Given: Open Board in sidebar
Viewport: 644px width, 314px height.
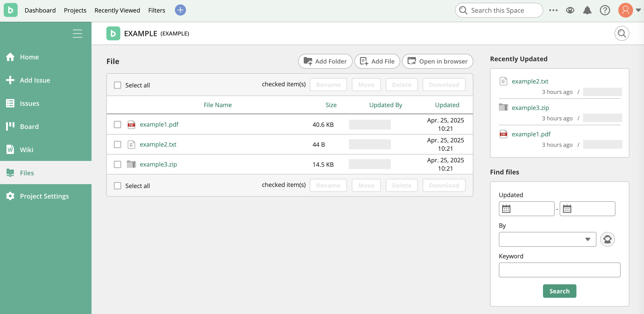Looking at the screenshot, I should click(x=46, y=127).
